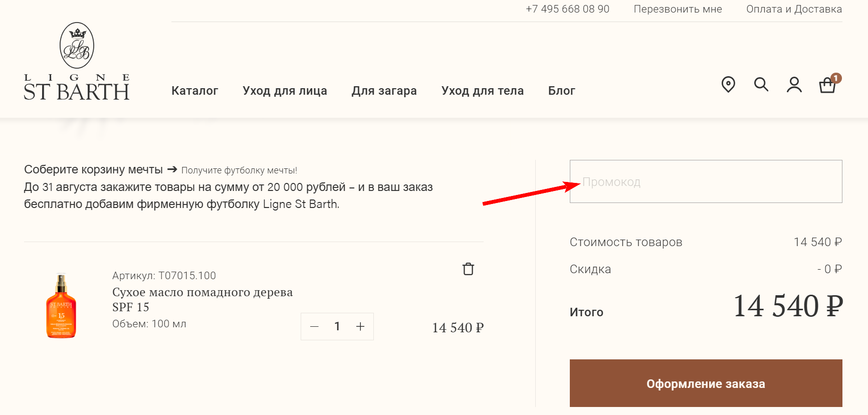Click the phone number +7 495 668 08 90

(x=567, y=9)
